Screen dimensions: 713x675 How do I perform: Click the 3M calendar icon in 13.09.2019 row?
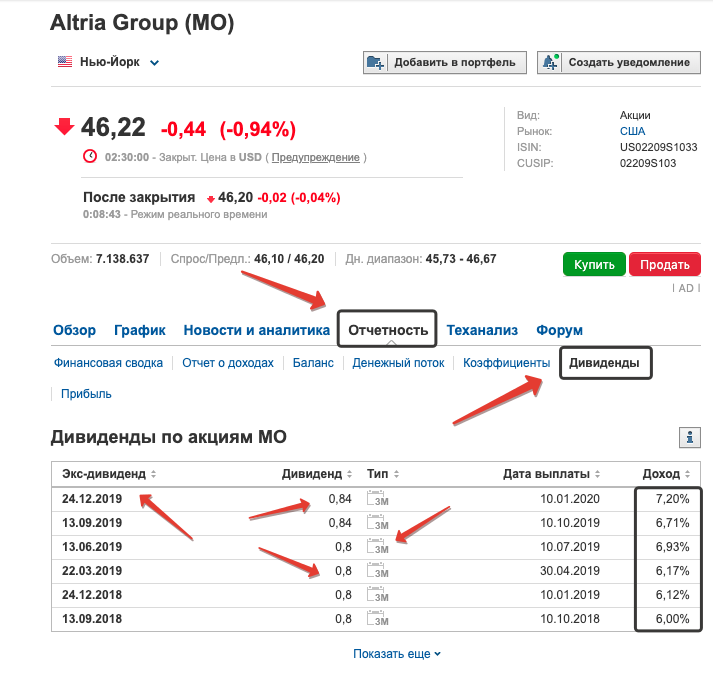(x=378, y=523)
